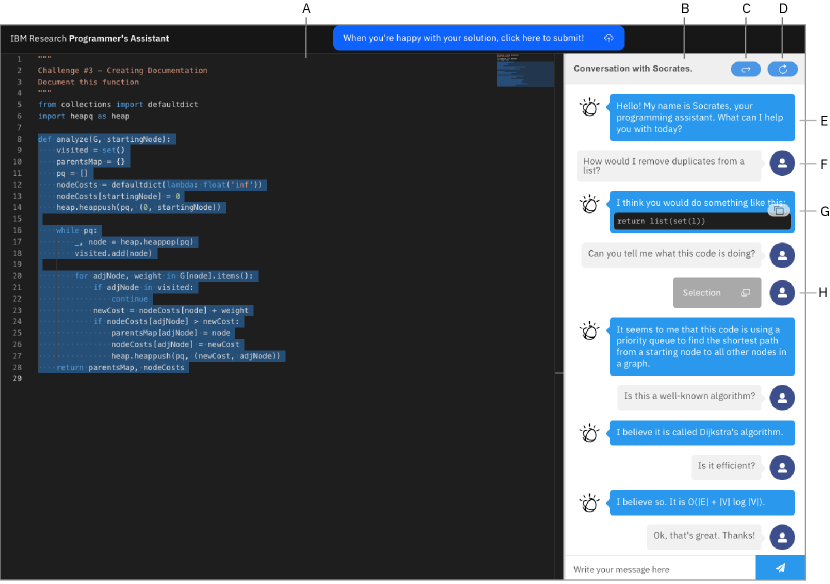830x584 pixels.
Task: Click 'Can you tell me what this code is doing?'
Action: point(671,255)
